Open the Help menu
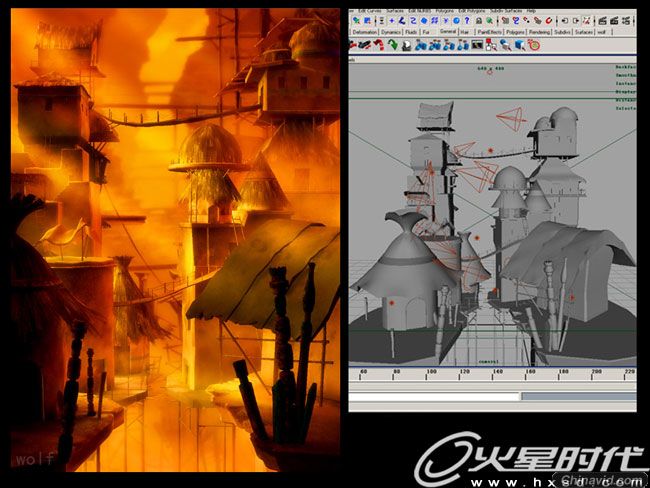650x488 pixels. click(x=531, y=11)
